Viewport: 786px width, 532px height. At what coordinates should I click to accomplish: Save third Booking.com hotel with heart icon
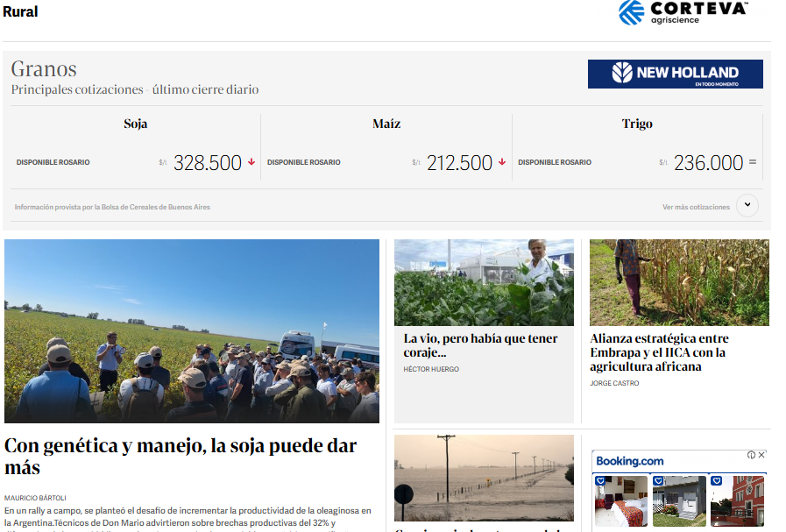pos(716,481)
